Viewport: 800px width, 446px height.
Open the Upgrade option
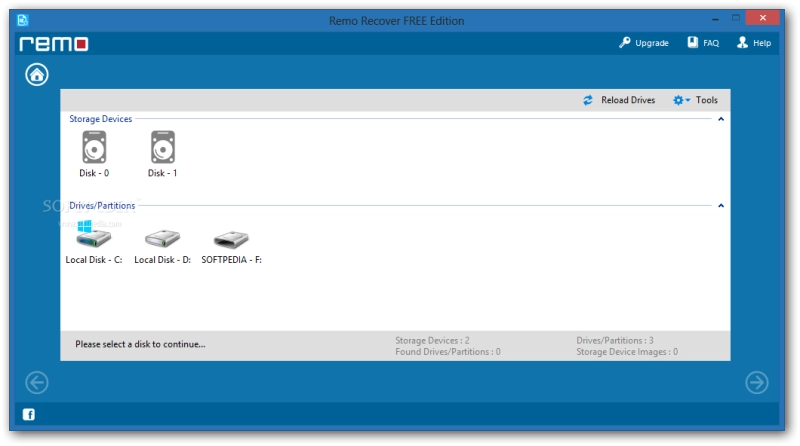644,43
